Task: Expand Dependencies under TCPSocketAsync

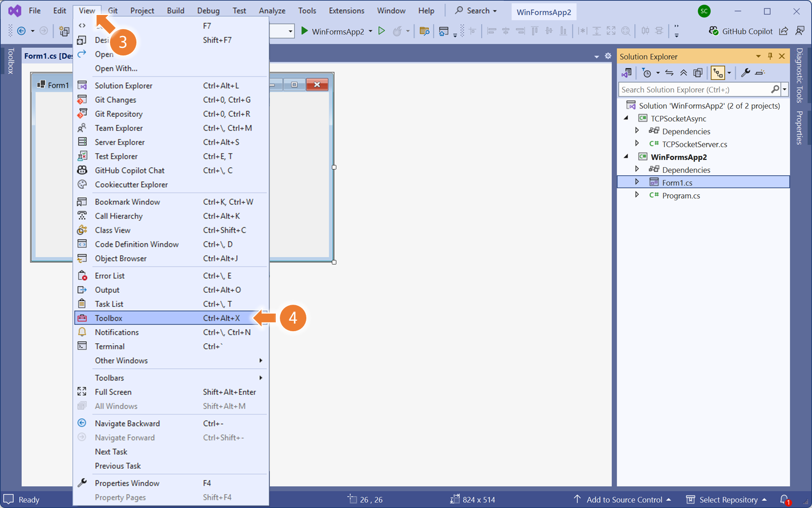Action: pos(637,131)
